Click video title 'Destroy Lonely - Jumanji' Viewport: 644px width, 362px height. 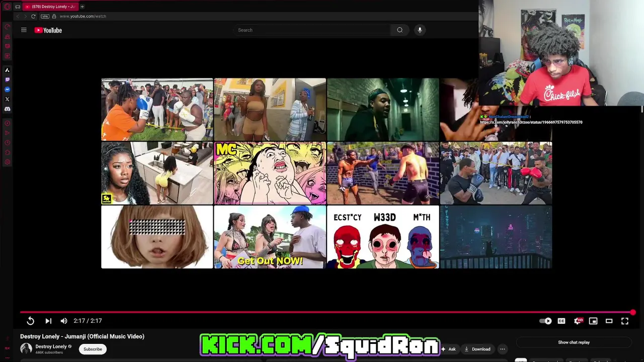coord(82,336)
